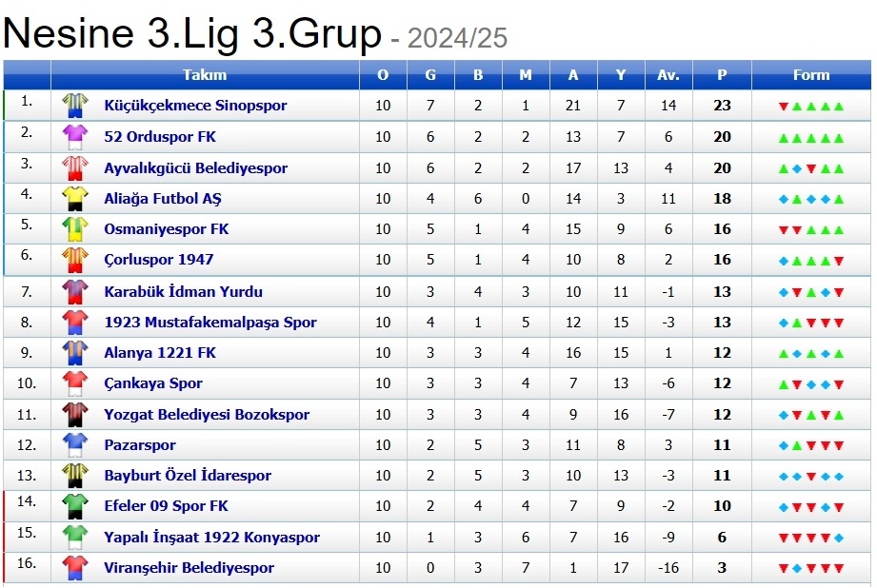This screenshot has width=877, height=588.
Task: Open the Yapalı İnşaat 1922 Konyaspor link
Action: point(211,538)
